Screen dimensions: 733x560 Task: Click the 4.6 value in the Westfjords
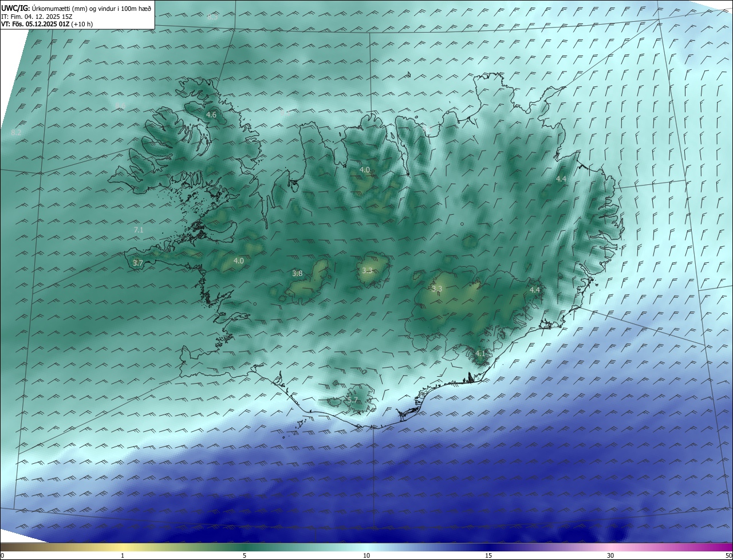coord(211,115)
